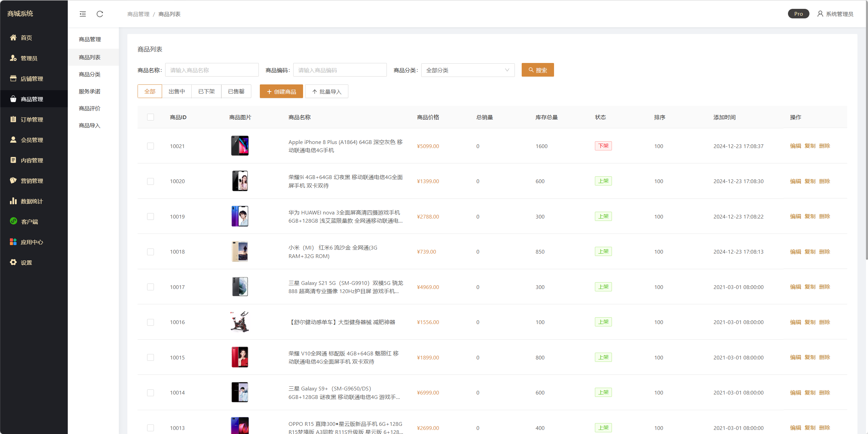Check the row checkbox for product 10018
The width and height of the screenshot is (868, 434).
[151, 252]
